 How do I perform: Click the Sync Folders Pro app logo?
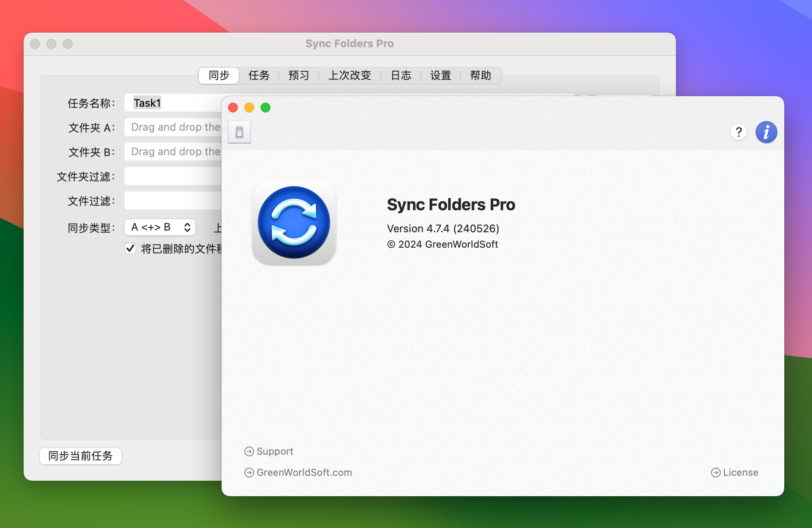point(294,222)
